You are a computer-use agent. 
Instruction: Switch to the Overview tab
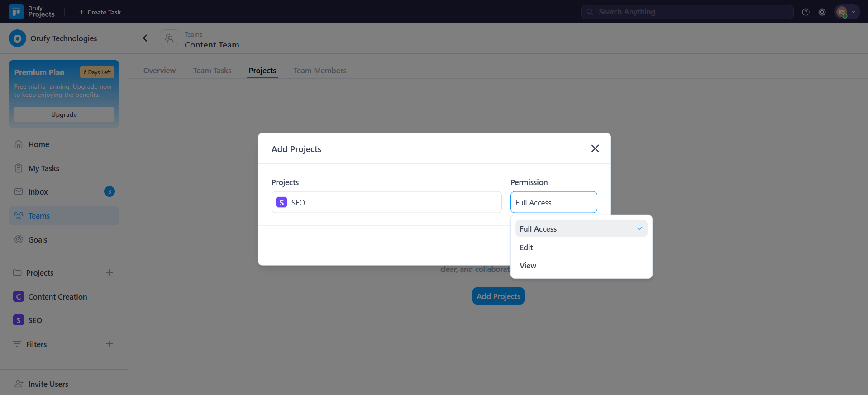[159, 71]
